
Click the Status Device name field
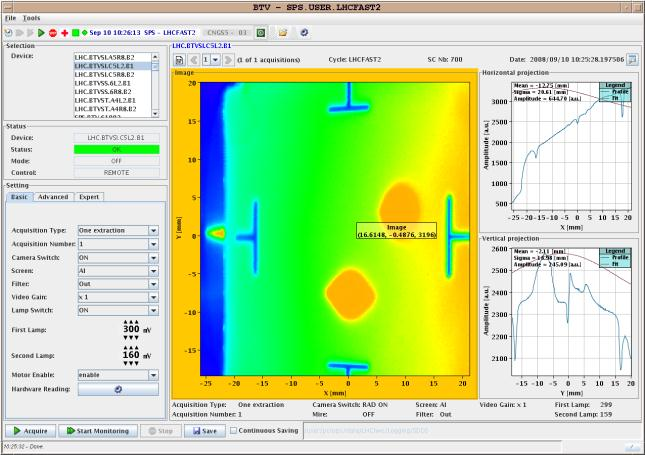(116, 138)
